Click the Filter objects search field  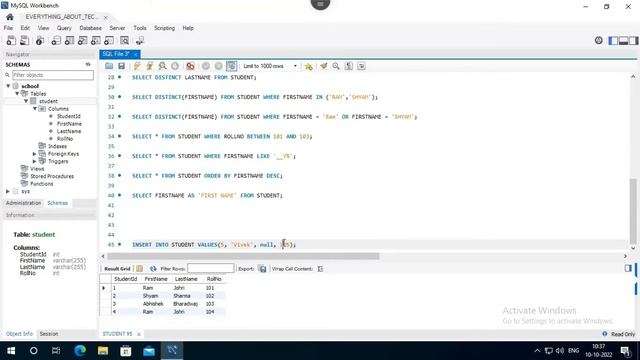click(53, 75)
